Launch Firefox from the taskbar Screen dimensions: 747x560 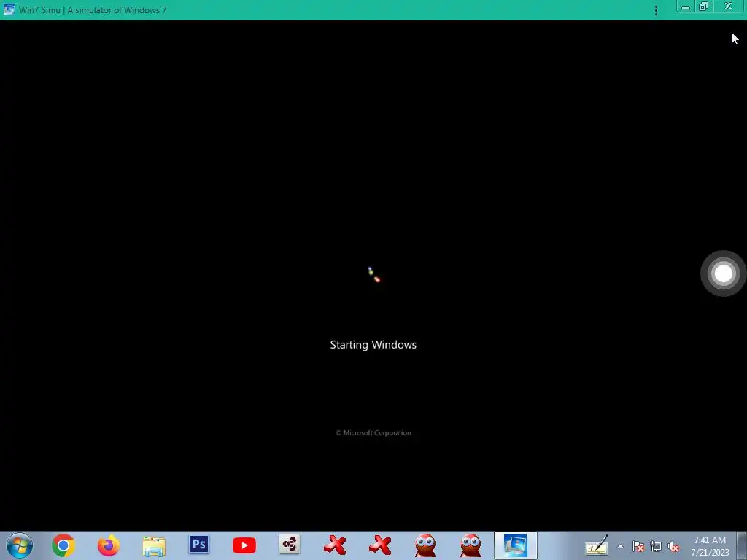tap(109, 545)
